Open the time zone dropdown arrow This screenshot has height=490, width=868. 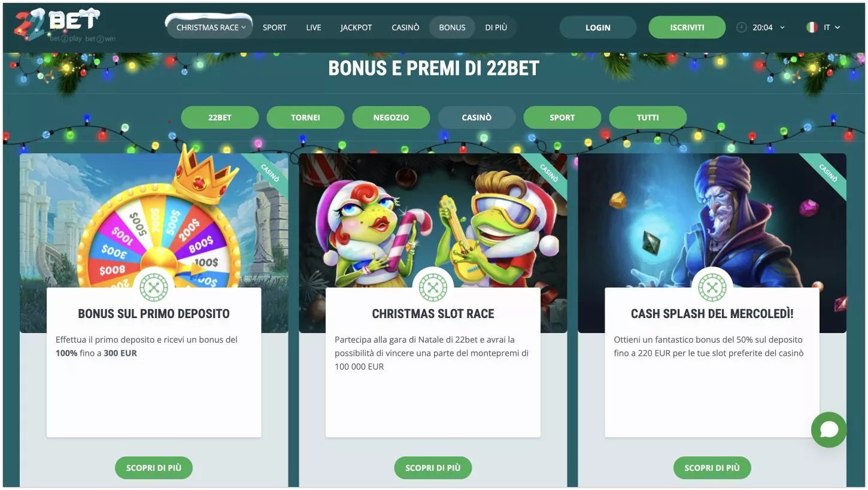(782, 28)
